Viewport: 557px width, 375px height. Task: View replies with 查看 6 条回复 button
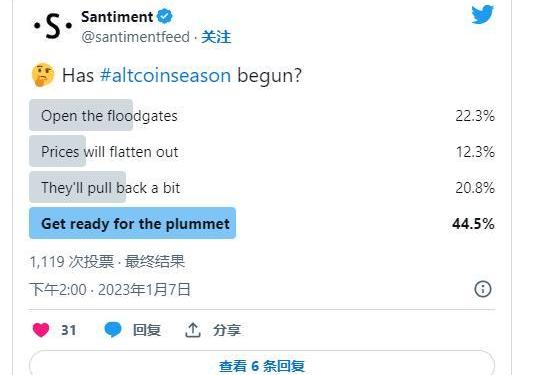262,364
